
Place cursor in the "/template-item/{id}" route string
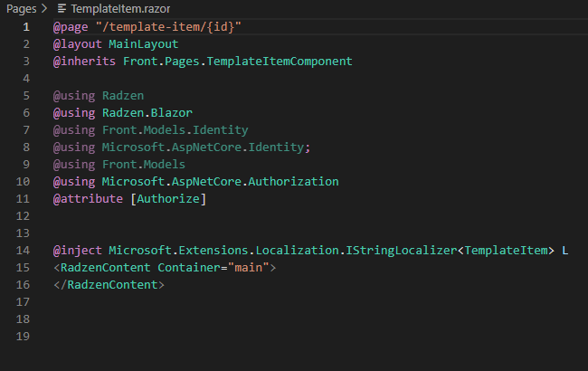click(168, 27)
